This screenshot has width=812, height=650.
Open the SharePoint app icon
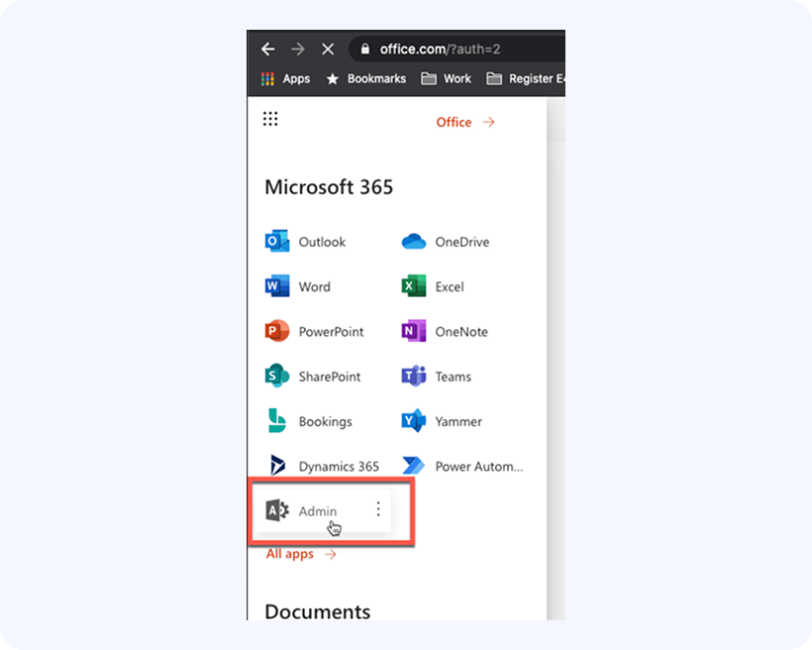coord(277,377)
